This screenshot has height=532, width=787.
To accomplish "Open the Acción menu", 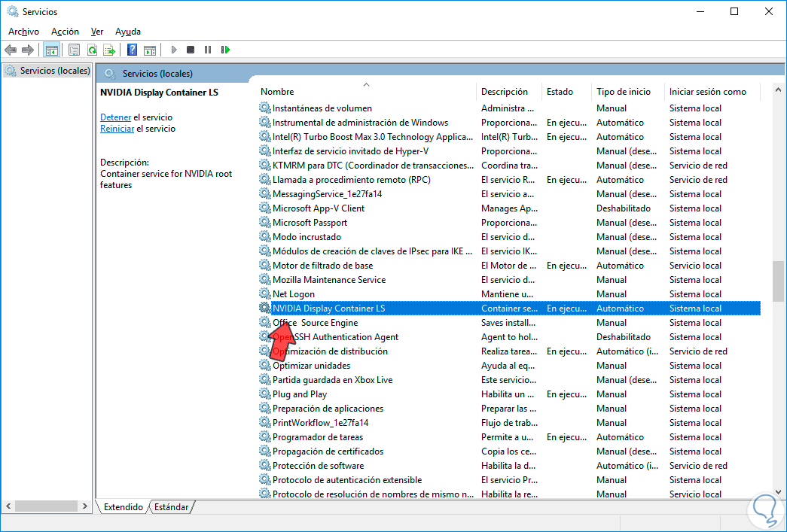I will pos(65,31).
